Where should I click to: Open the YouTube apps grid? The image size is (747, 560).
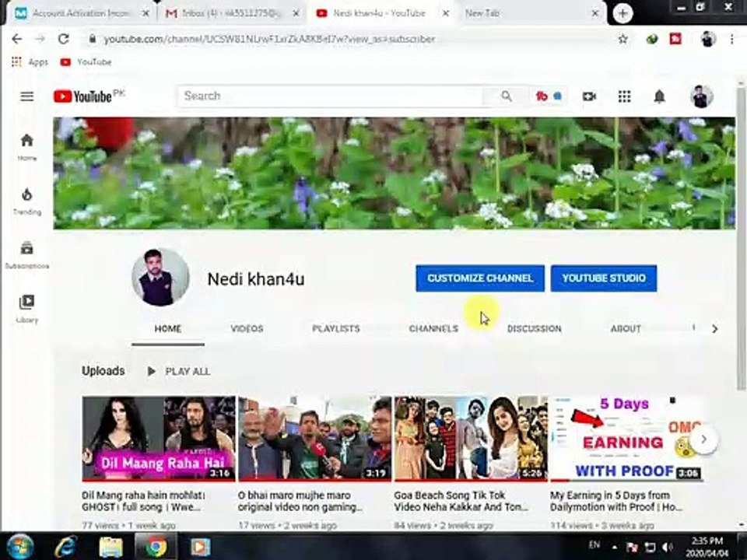point(624,96)
